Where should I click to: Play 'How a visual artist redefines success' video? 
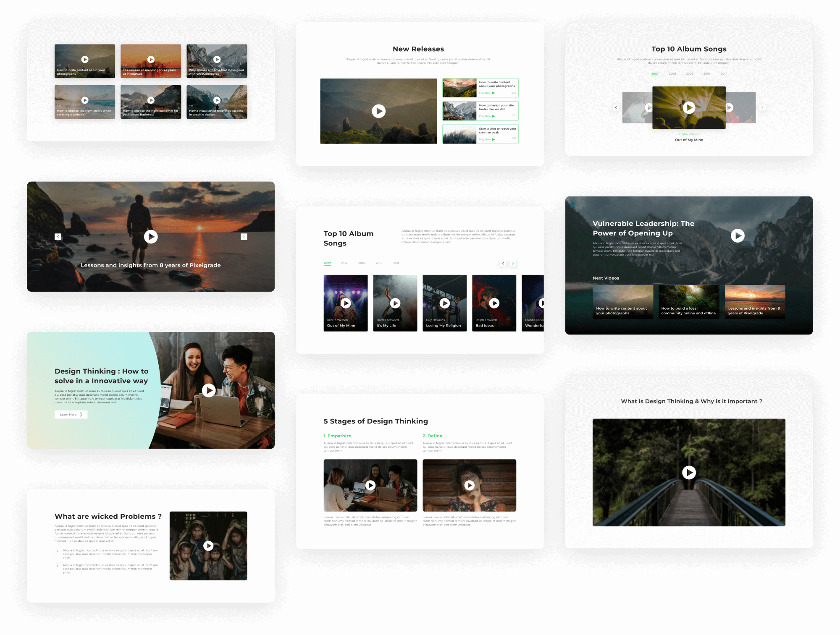[x=217, y=100]
